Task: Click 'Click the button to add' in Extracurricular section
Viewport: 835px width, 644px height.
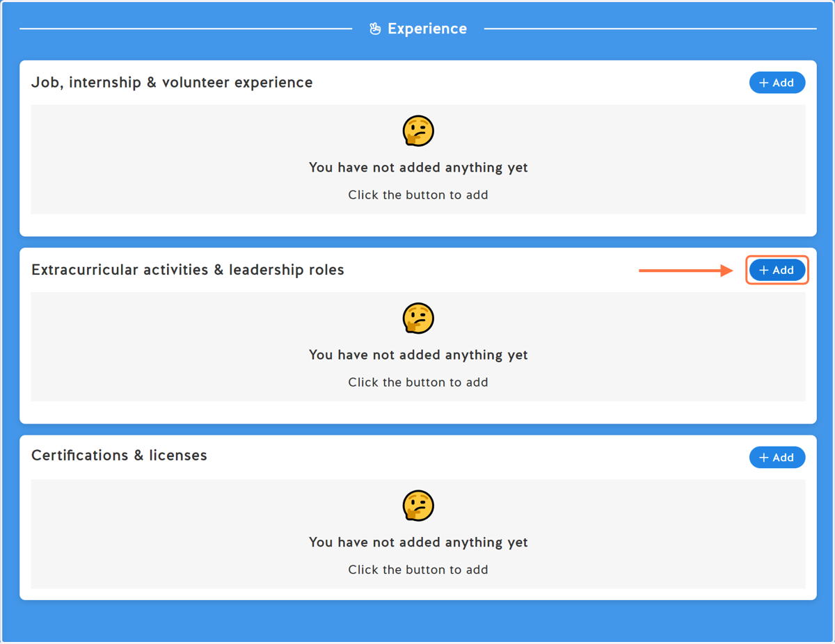Action: click(x=418, y=382)
